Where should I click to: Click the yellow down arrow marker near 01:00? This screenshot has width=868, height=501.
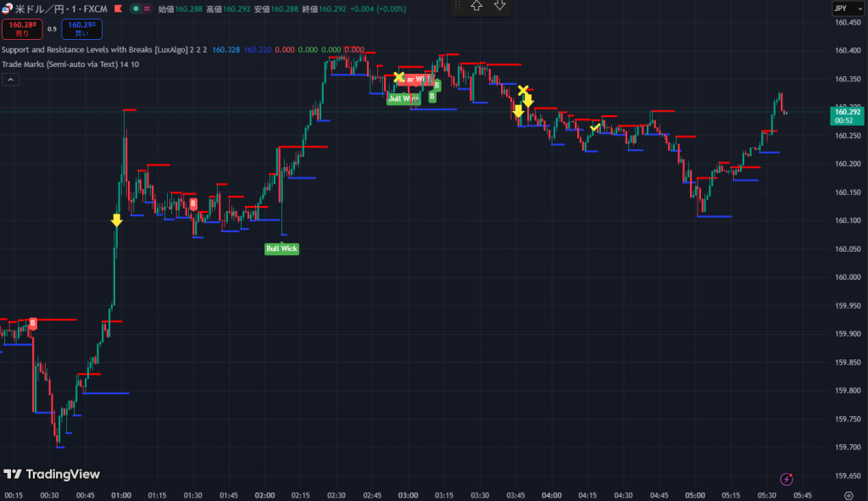(x=117, y=220)
